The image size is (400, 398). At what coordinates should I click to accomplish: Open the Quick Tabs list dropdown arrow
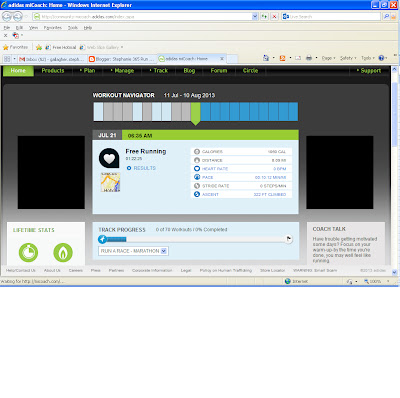(x=14, y=59)
